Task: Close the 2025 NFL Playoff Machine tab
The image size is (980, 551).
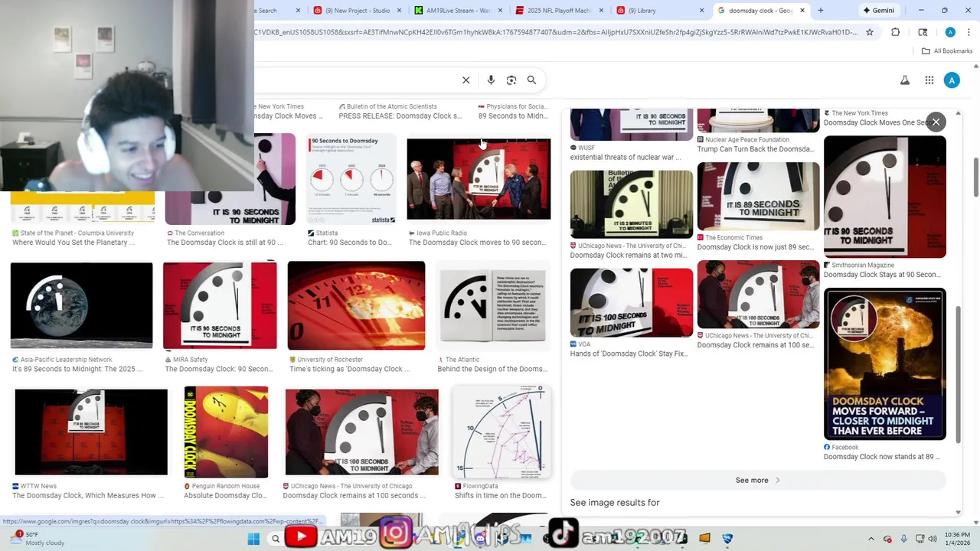Action: [601, 11]
